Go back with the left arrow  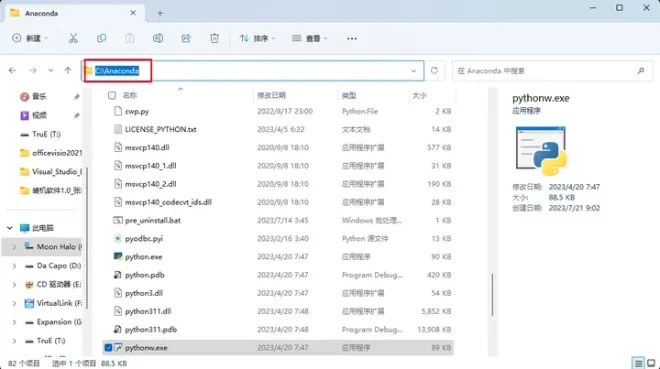(x=12, y=70)
